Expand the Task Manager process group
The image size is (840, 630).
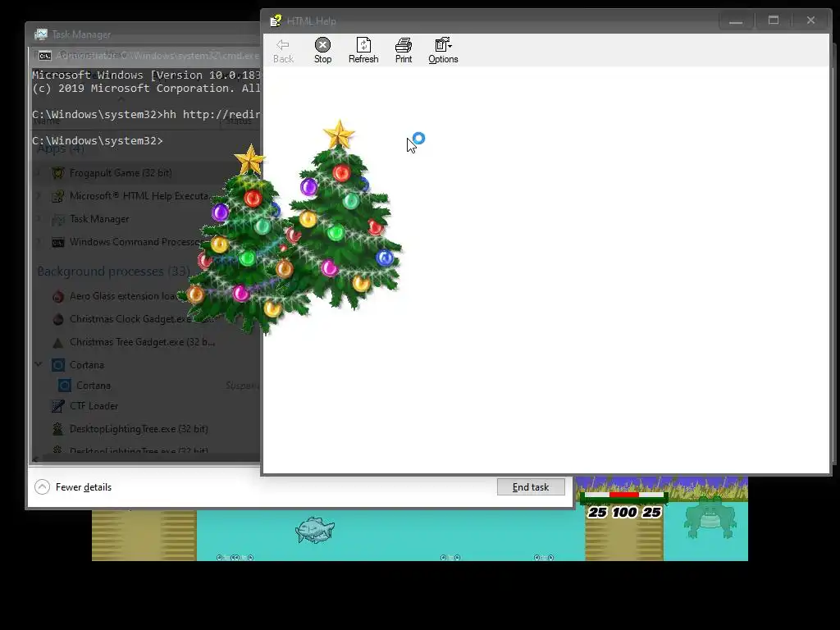click(39, 219)
